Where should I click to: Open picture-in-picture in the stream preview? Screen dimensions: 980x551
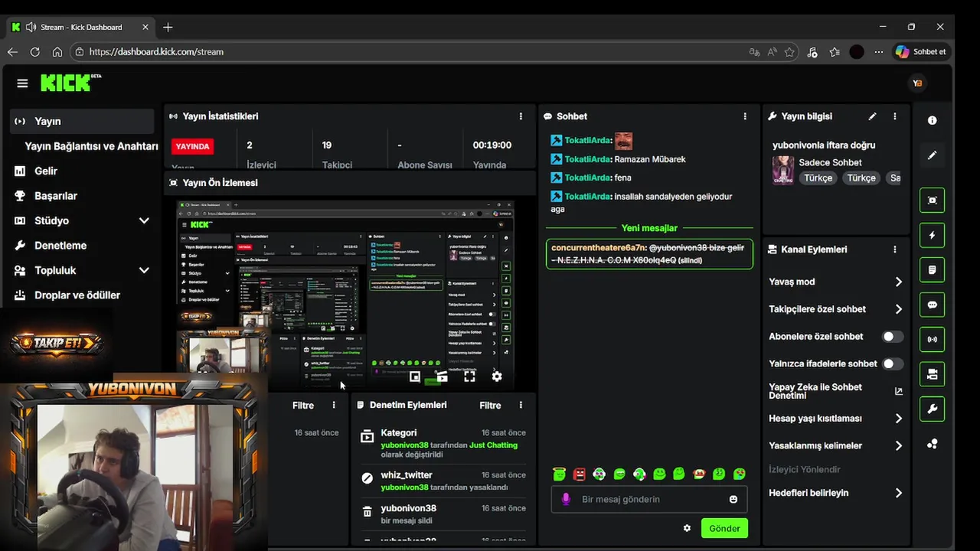(414, 377)
